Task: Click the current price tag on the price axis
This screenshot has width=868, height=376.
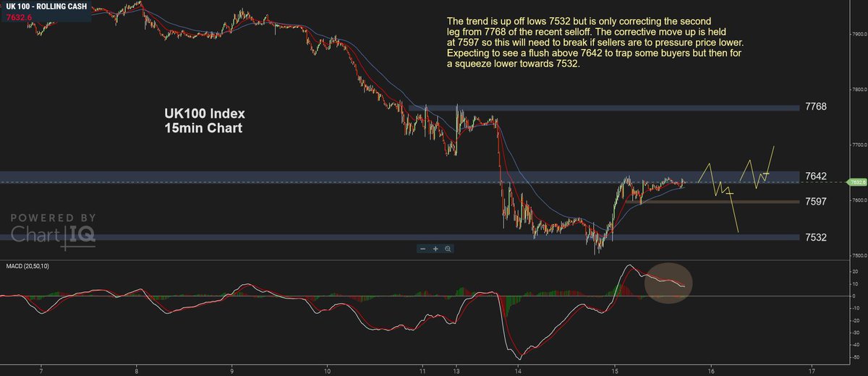Action: tap(858, 182)
